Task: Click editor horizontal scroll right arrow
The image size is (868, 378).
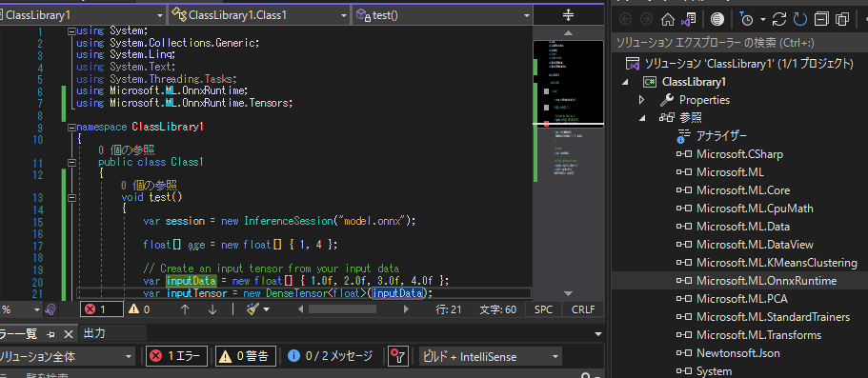Action: tap(406, 309)
